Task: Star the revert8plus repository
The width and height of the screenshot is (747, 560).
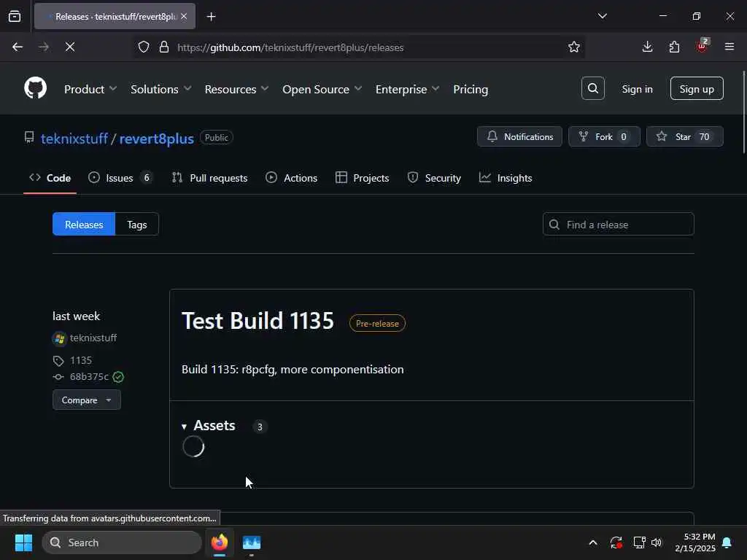Action: 684,136
